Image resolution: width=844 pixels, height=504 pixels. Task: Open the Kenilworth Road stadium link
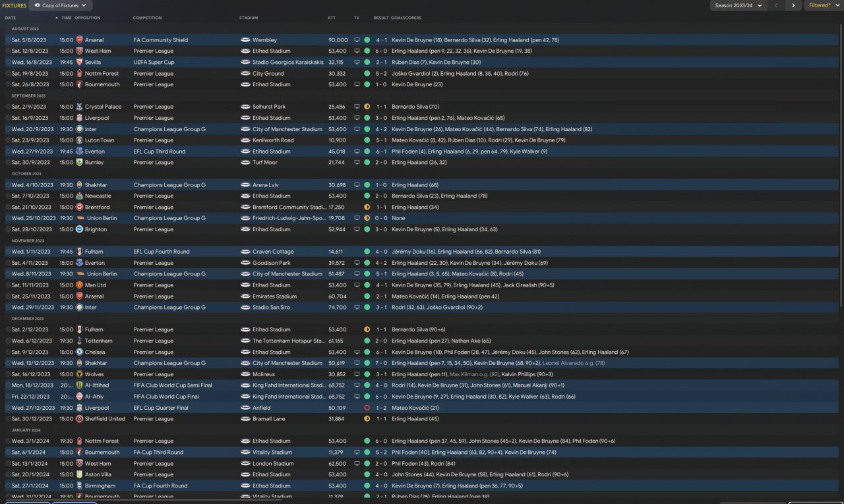pos(273,140)
